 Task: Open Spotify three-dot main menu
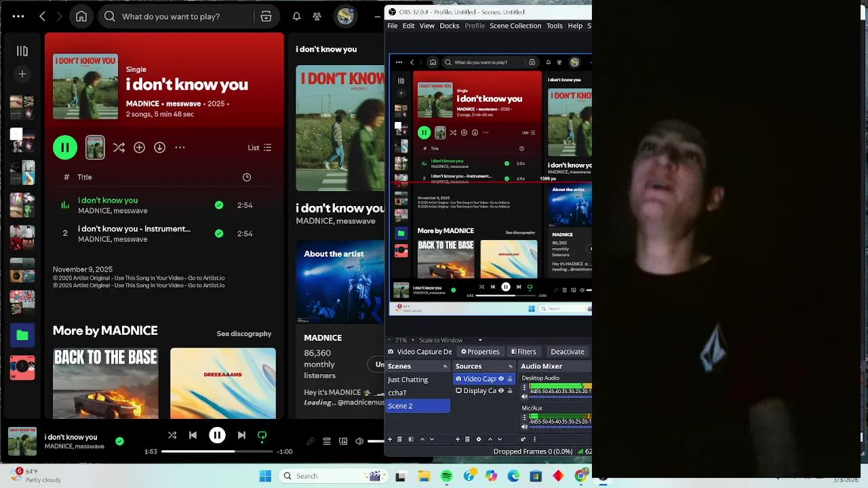pos(18,16)
